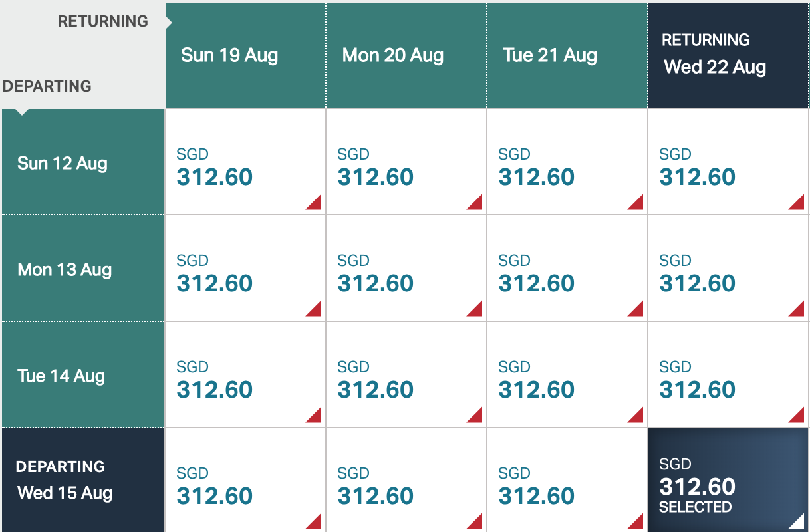Screen dimensions: 810x532
Task: Select the Sun 12 Aug departure header
Action: click(x=82, y=162)
